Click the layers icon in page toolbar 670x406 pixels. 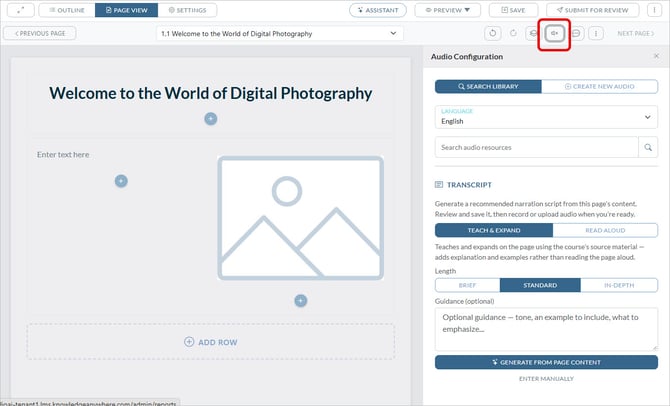pos(533,33)
